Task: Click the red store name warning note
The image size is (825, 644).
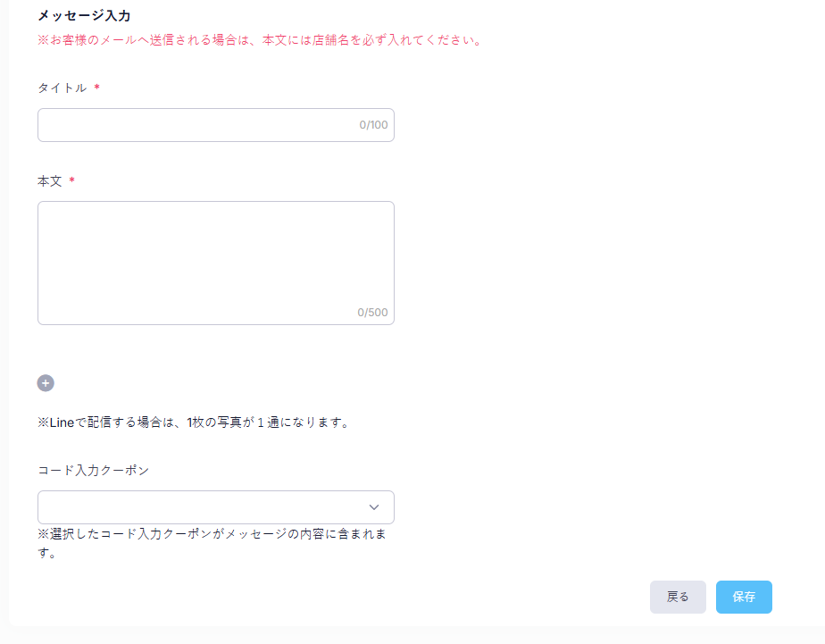Action: pos(259,40)
